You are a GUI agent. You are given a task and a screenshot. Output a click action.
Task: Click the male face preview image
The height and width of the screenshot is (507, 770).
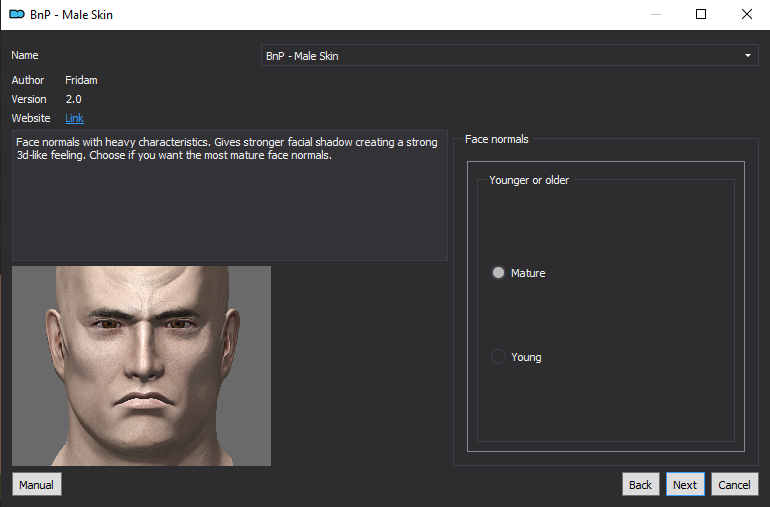point(141,366)
